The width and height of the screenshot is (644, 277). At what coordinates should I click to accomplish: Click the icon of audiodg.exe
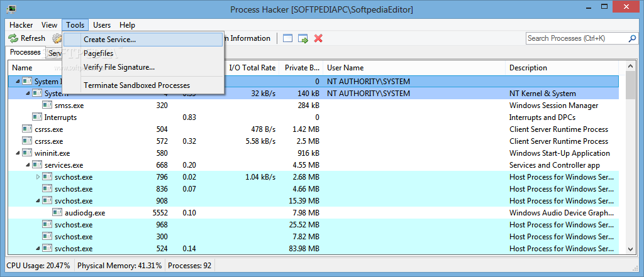point(57,212)
